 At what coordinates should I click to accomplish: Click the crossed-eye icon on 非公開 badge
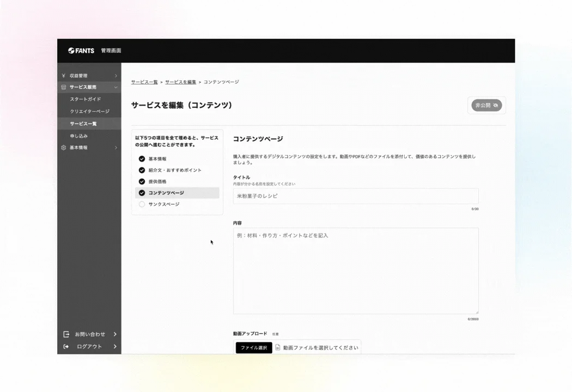coord(495,105)
